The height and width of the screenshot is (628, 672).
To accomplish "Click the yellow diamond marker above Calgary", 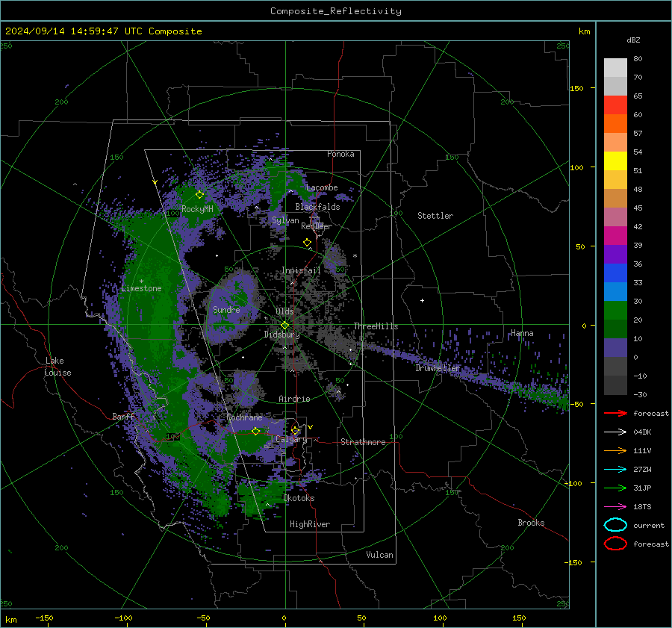I will [295, 430].
